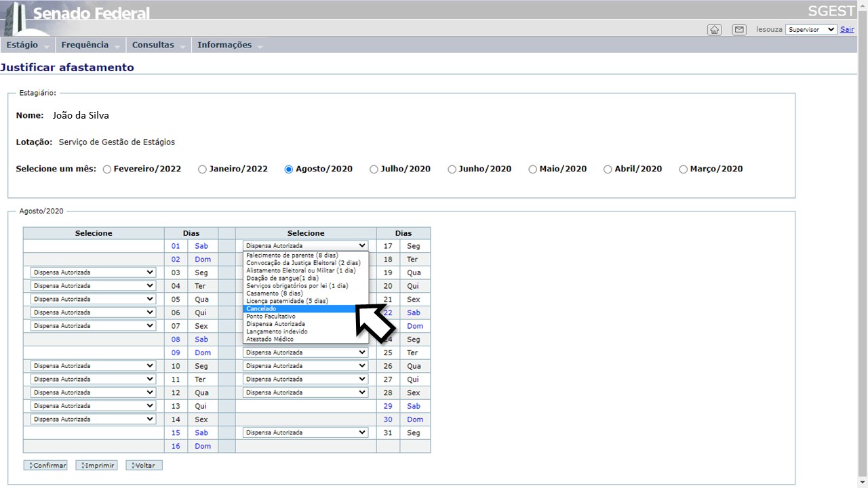Expand the dropdown for day 03 Seg

pyautogui.click(x=94, y=272)
